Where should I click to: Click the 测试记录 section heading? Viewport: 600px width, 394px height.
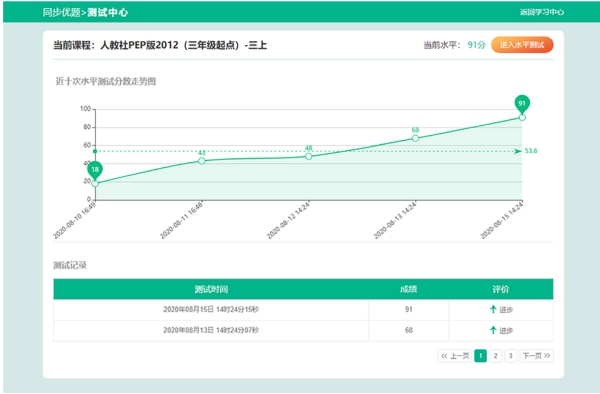point(70,265)
